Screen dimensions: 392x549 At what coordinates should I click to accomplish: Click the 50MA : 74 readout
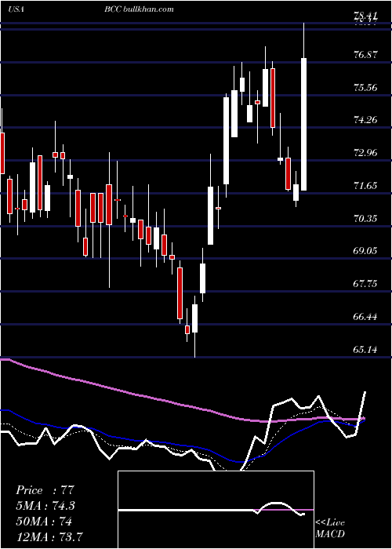44,522
